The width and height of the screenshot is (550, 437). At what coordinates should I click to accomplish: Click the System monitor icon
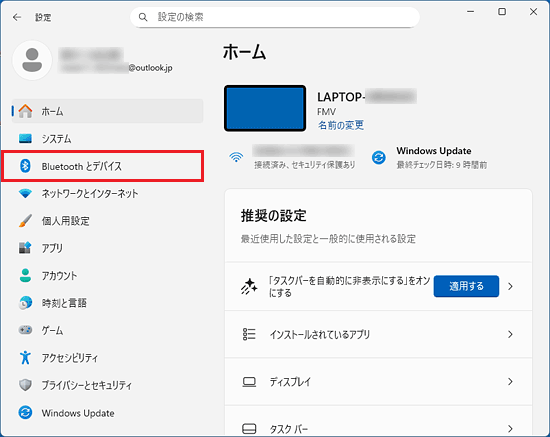pyautogui.click(x=25, y=139)
